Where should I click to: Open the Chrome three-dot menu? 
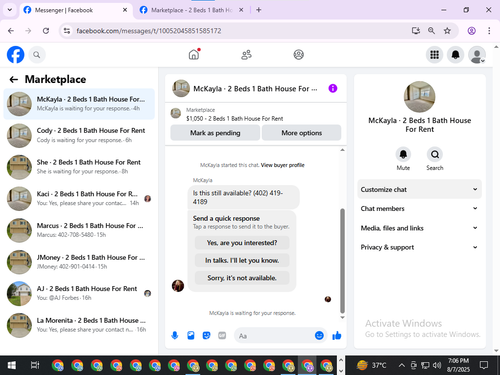489,31
